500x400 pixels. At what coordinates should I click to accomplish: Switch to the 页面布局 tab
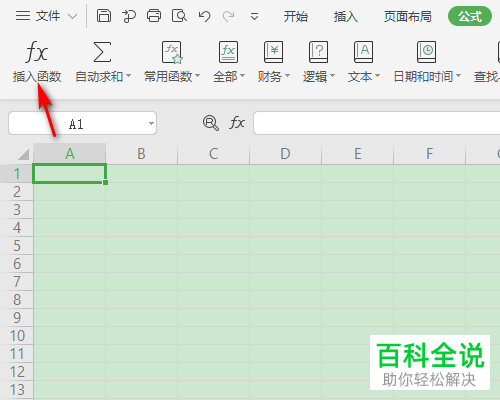(407, 16)
